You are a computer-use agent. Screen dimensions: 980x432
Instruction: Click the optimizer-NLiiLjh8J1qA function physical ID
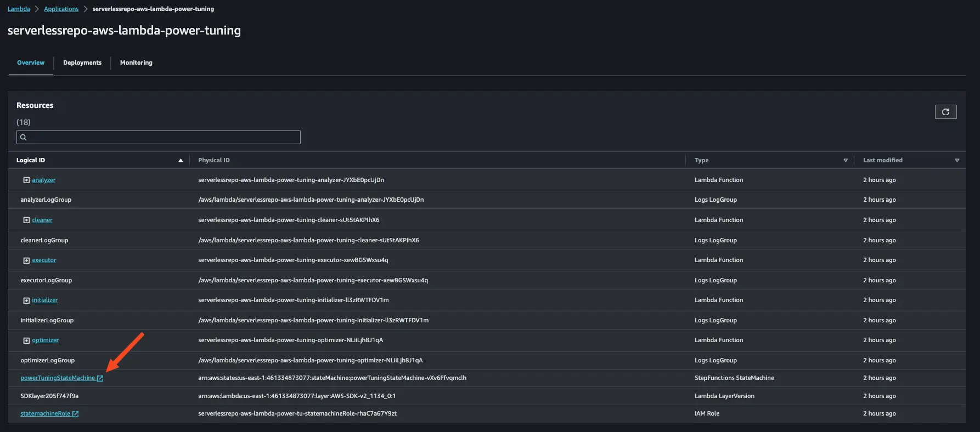point(291,340)
